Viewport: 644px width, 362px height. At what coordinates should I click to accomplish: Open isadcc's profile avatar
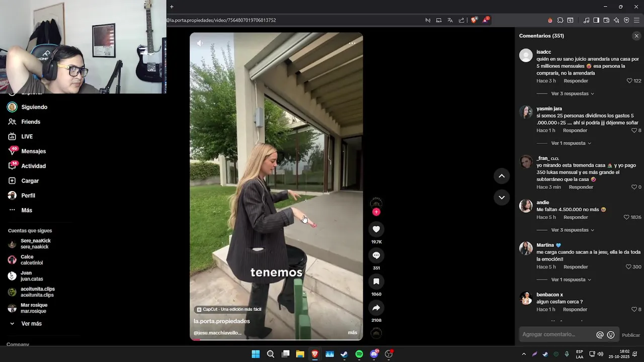526,55
